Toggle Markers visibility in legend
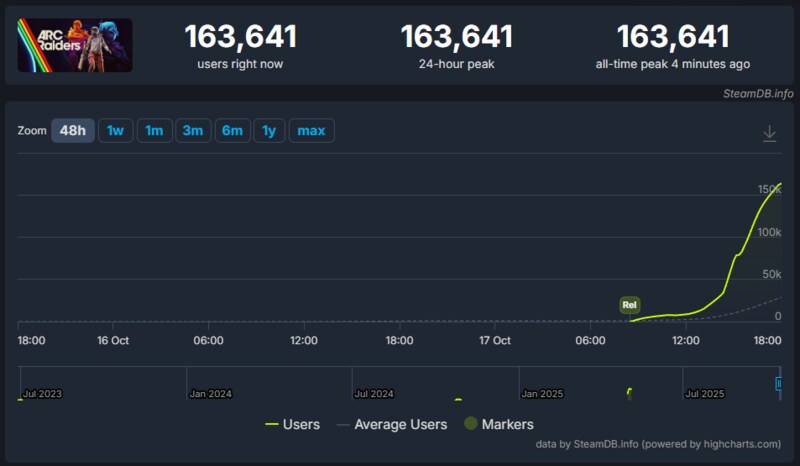This screenshot has width=800, height=466. [498, 424]
